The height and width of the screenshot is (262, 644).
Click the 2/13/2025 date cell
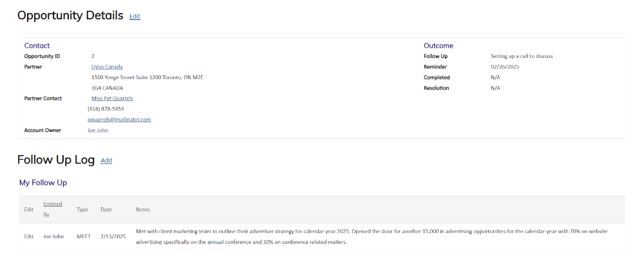(x=113, y=236)
